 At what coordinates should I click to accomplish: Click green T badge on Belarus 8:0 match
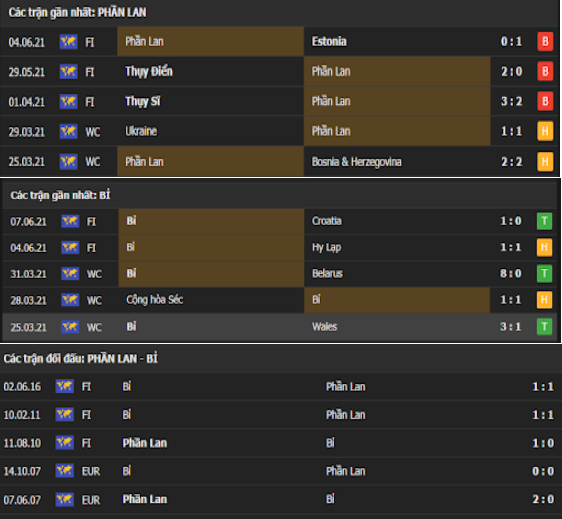pyautogui.click(x=544, y=273)
